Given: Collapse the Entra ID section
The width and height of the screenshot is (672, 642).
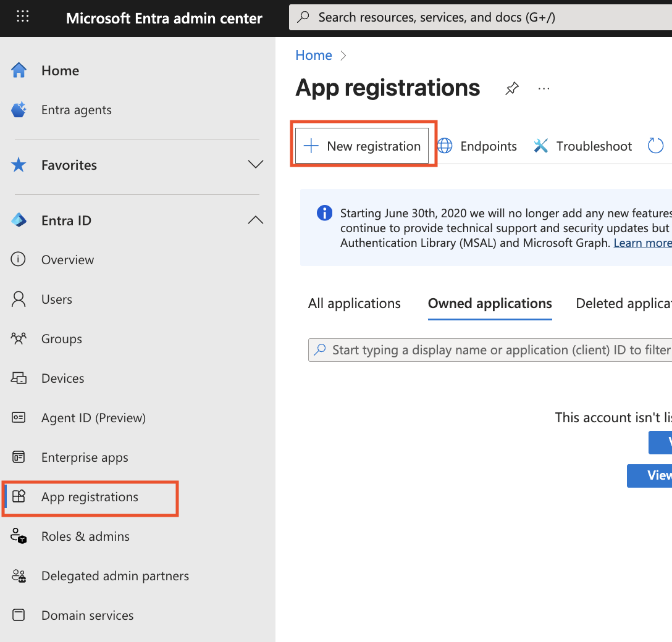Looking at the screenshot, I should point(255,220).
